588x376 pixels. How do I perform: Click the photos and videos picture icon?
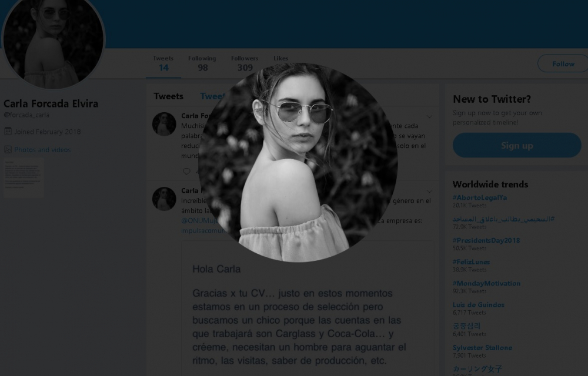pyautogui.click(x=8, y=150)
